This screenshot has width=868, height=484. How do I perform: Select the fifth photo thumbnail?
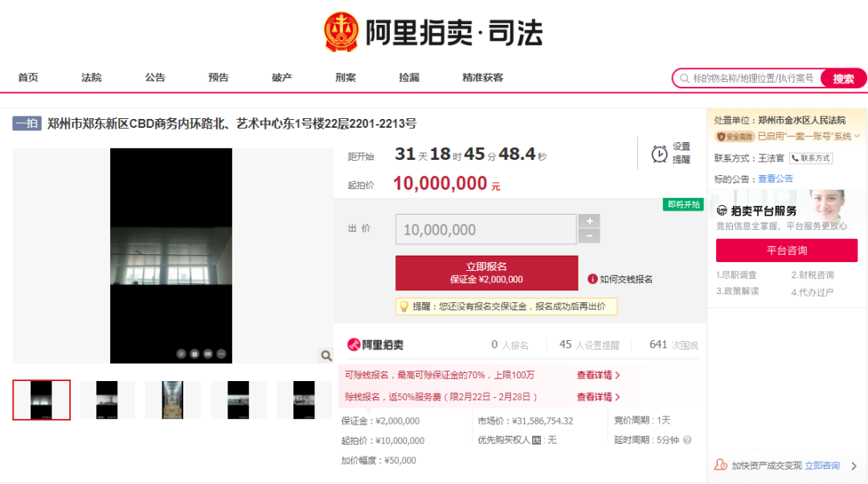(x=304, y=400)
